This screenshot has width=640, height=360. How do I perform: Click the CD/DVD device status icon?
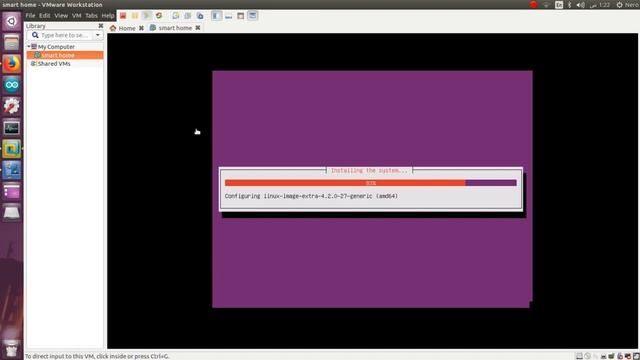click(587, 356)
